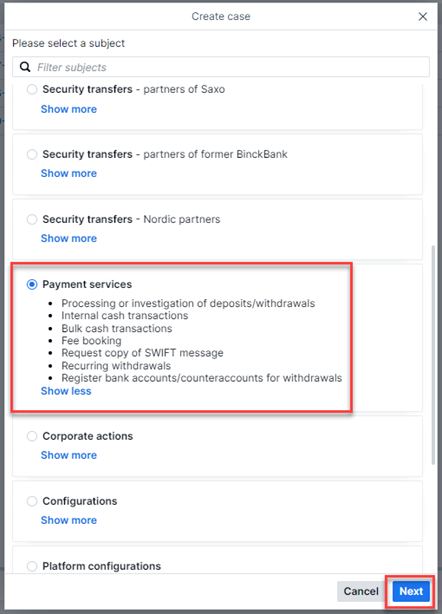The width and height of the screenshot is (442, 614).
Task: Close the Create case dialog
Action: (x=423, y=16)
